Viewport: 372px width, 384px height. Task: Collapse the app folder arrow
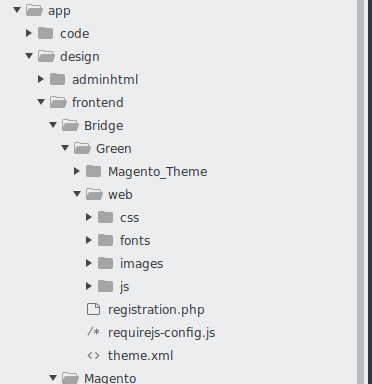(17, 10)
